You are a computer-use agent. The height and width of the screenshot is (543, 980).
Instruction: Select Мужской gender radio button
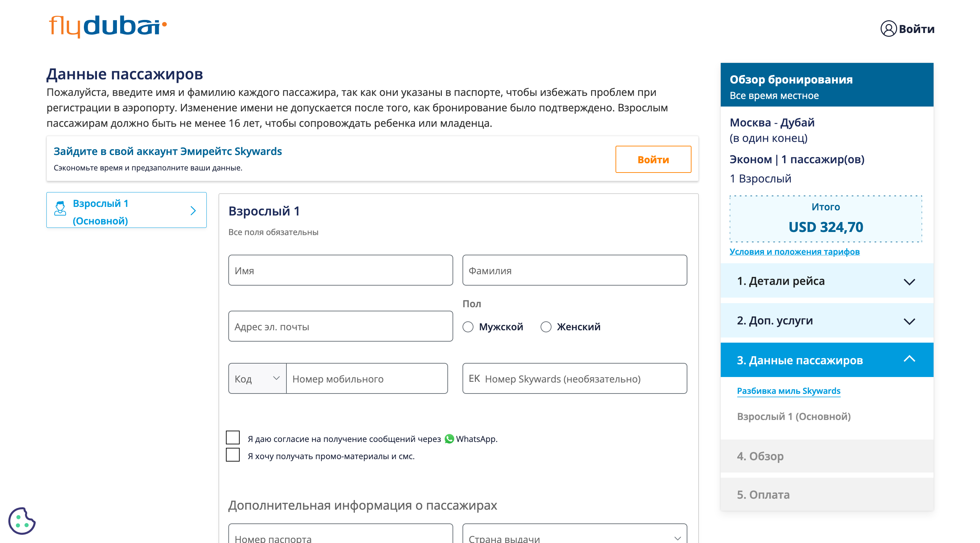468,326
